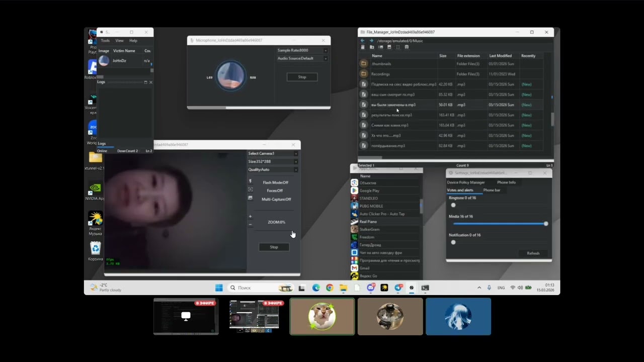The height and width of the screenshot is (362, 644).
Task: Toggle Multi-Capture in the camera window
Action: (276, 199)
